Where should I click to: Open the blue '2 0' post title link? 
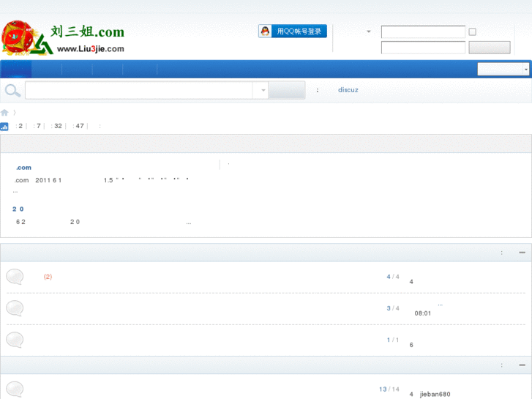tap(18, 209)
